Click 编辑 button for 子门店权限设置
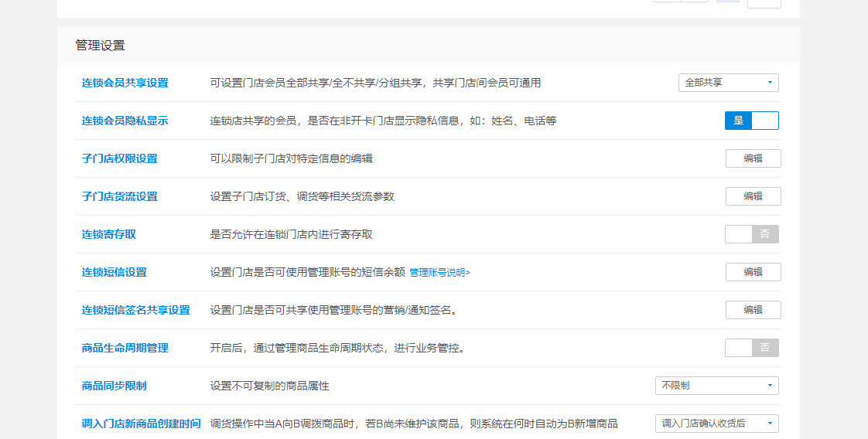Image resolution: width=868 pixels, height=439 pixels. coord(753,158)
